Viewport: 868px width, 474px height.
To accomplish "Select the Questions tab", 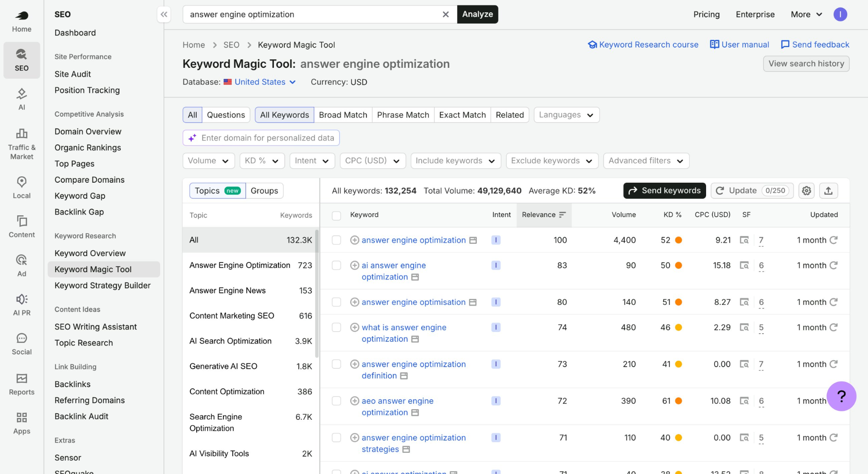I will 226,115.
